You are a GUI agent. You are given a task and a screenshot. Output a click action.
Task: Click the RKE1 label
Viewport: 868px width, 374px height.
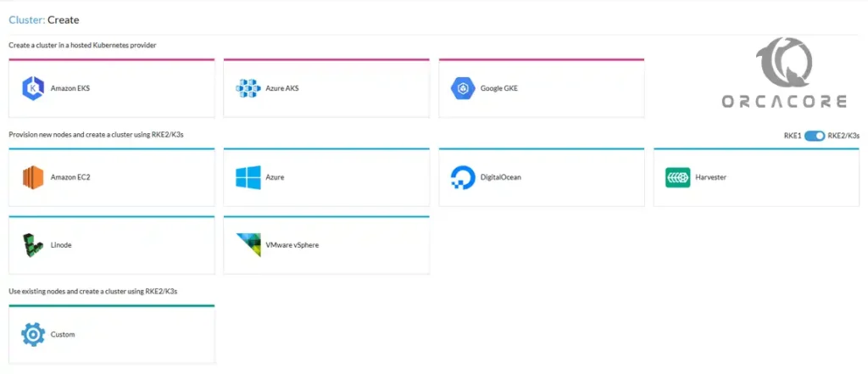(x=793, y=136)
